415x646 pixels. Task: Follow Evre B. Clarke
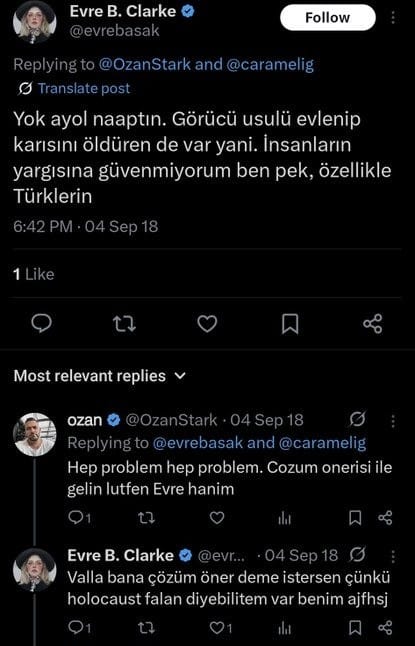click(x=328, y=18)
